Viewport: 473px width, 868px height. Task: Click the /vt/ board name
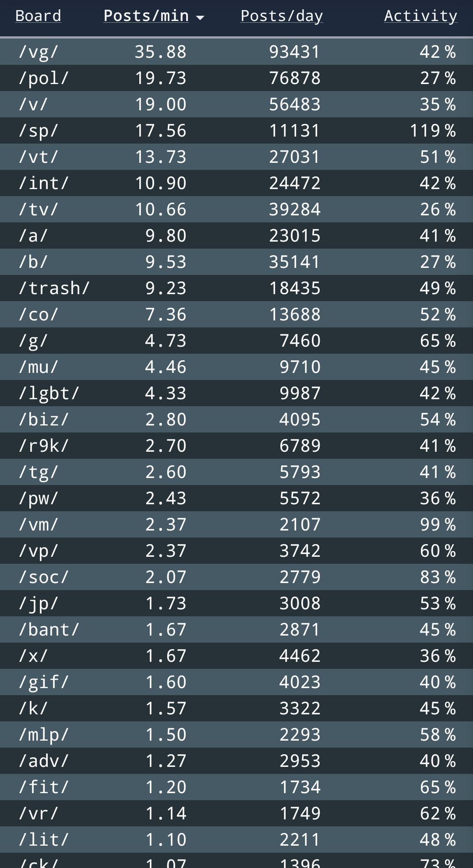pos(38,157)
